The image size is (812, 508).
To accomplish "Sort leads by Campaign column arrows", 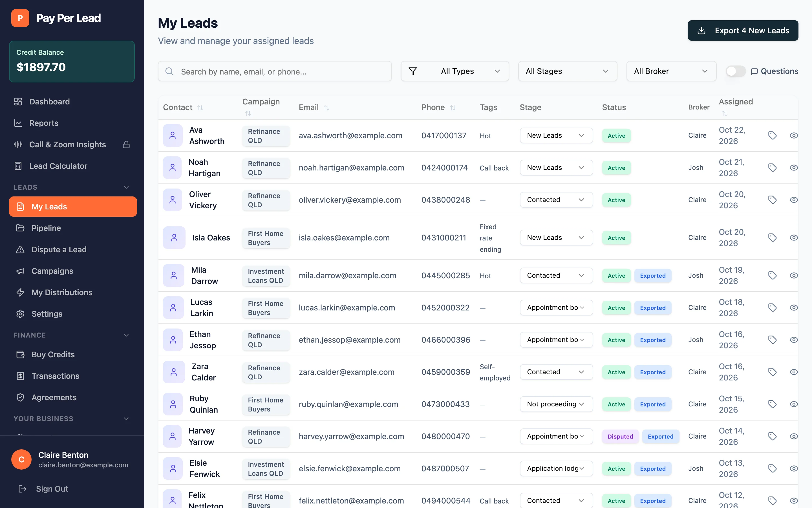I will 248,113.
